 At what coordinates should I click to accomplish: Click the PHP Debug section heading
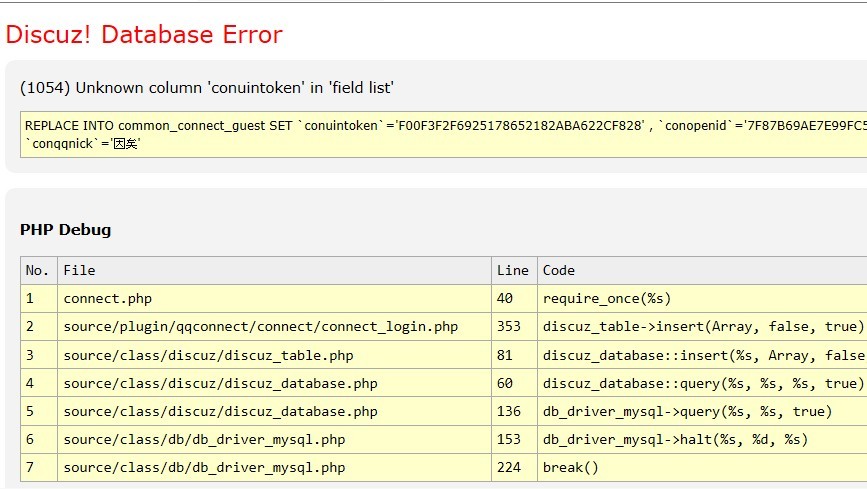(x=66, y=230)
